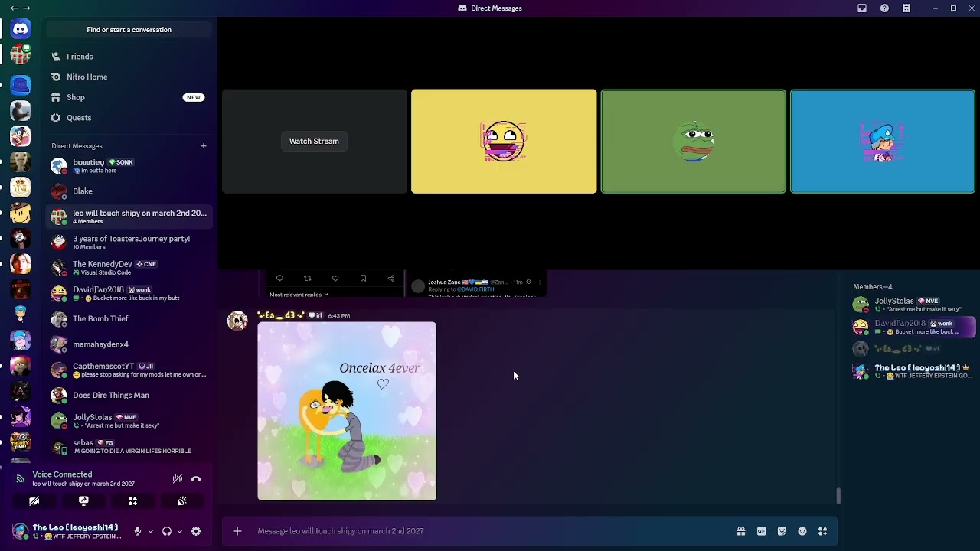Open the Oncelax 4ever image attachment
The image size is (980, 551).
pos(347,411)
